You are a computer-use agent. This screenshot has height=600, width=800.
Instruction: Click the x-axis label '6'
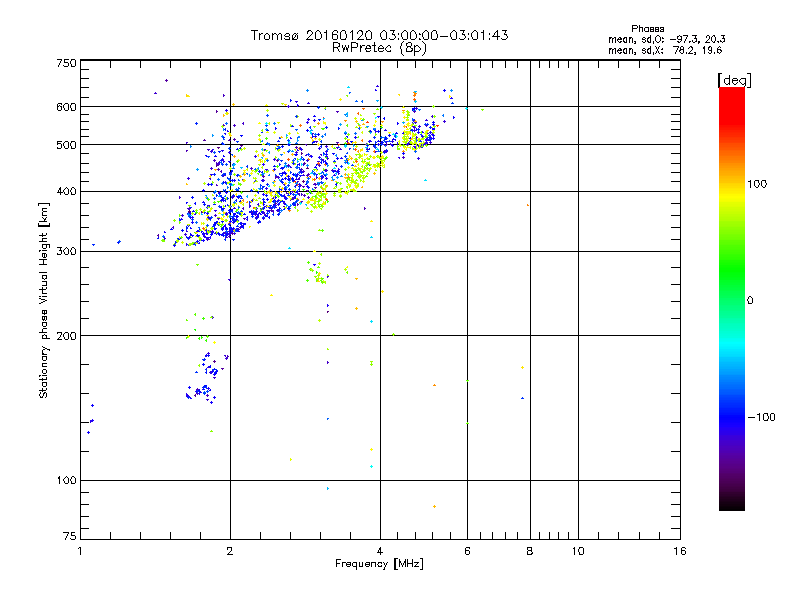467,551
